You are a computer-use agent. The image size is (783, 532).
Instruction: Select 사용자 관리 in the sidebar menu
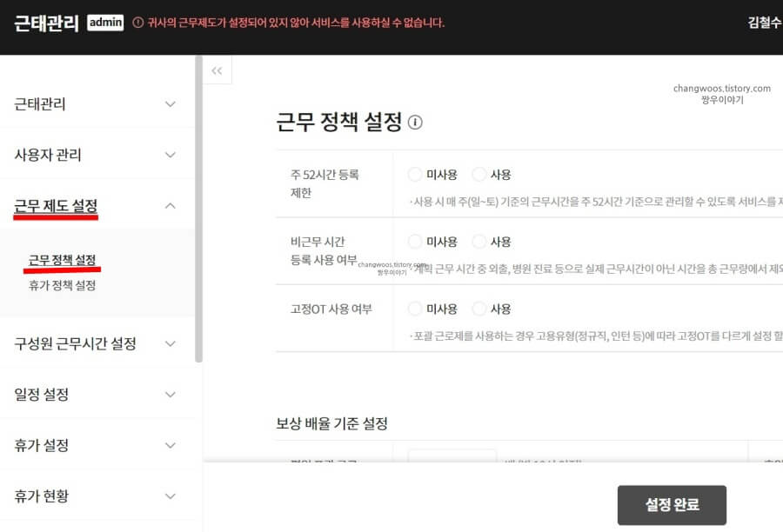(48, 155)
